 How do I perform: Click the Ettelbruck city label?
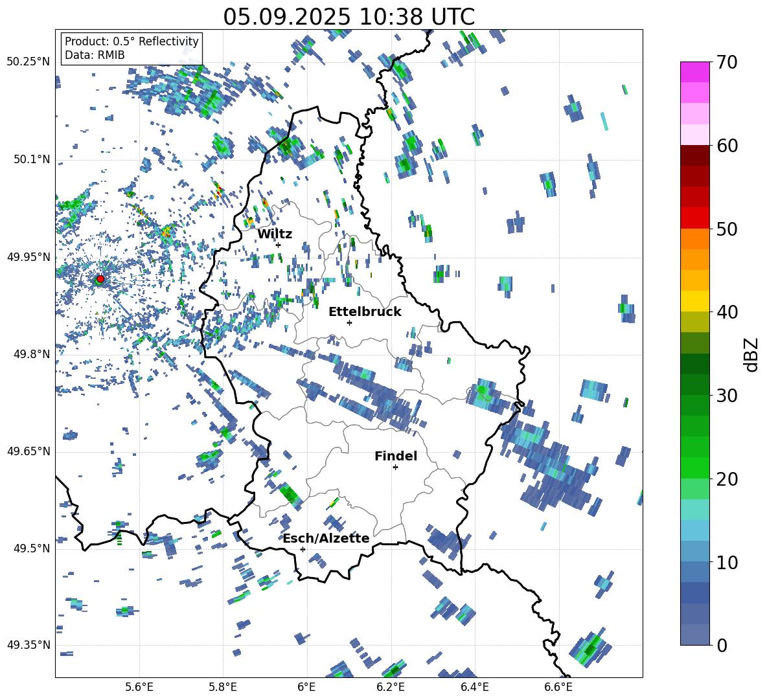[x=365, y=312]
